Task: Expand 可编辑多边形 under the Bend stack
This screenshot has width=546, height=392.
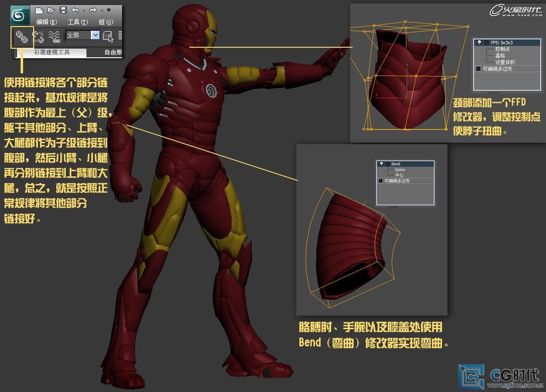Action: point(380,181)
